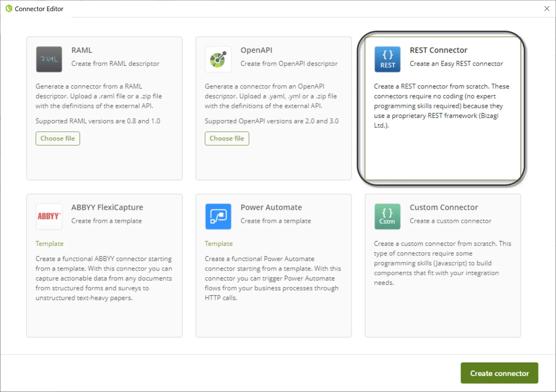Select the Power Automate heading
Image resolution: width=556 pixels, height=392 pixels.
271,207
